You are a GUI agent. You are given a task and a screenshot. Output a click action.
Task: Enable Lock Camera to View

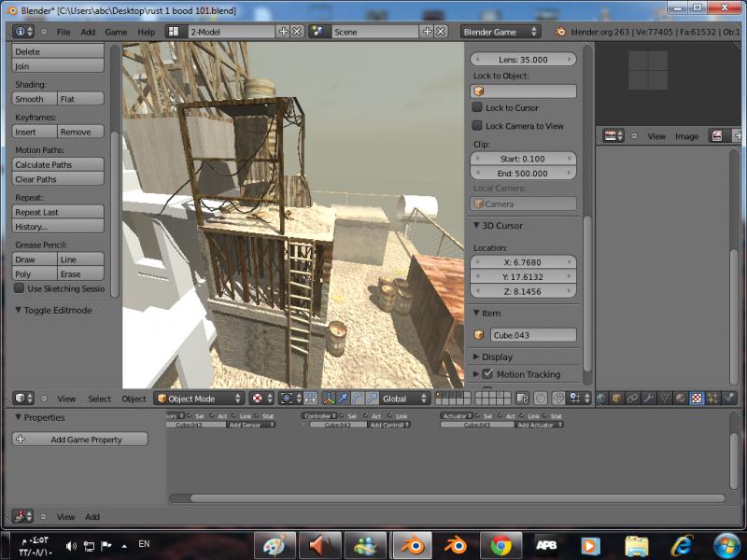tap(477, 126)
